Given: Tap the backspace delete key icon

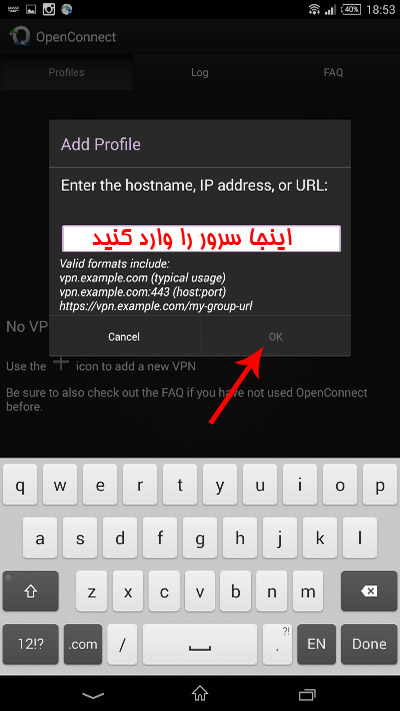Looking at the screenshot, I should click(x=369, y=591).
